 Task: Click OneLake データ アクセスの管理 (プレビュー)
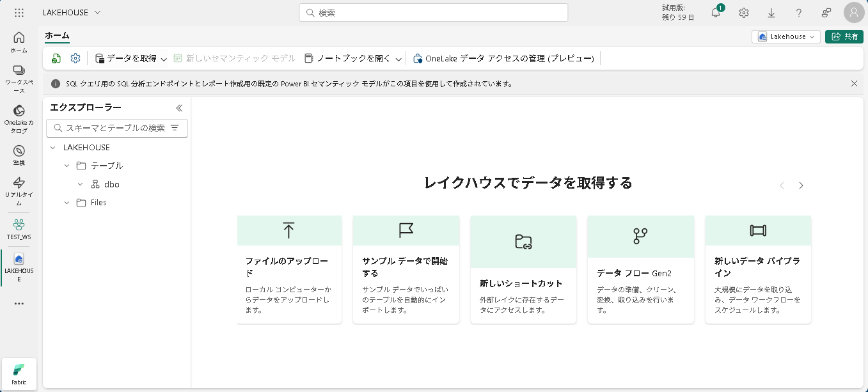(x=504, y=58)
